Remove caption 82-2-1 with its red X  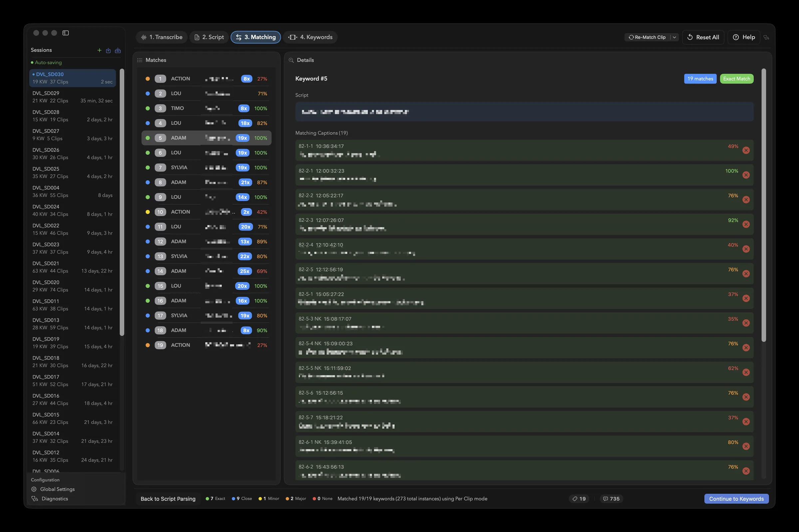(x=746, y=175)
